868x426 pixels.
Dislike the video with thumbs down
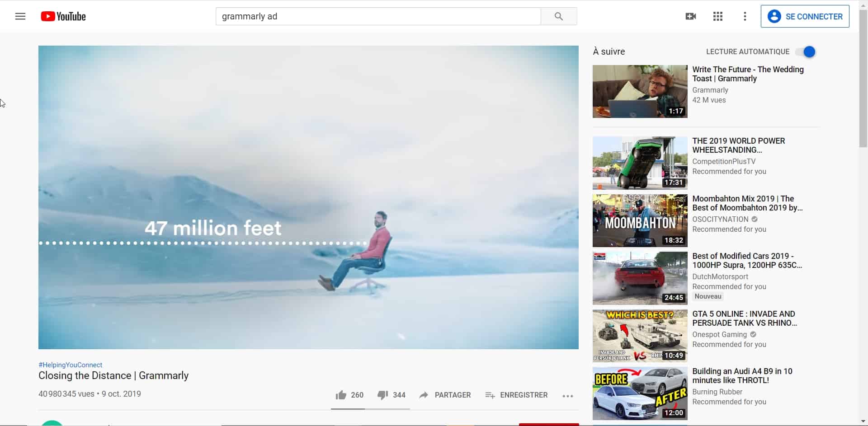pos(382,395)
